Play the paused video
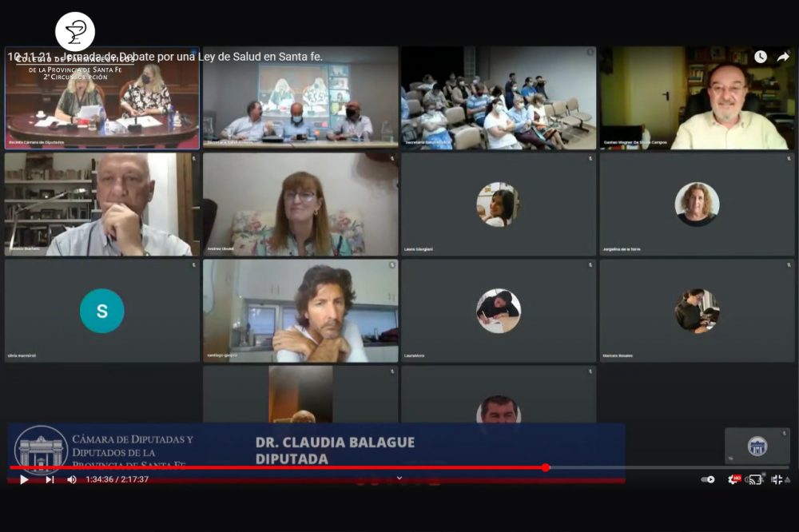 click(23, 479)
